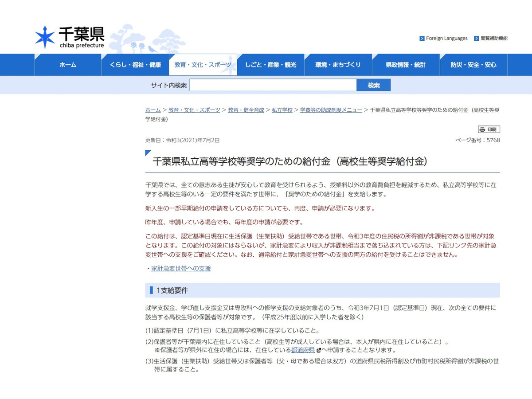This screenshot has width=532, height=399.
Task: Open the 防災・安全・安心 menu
Action: [473, 64]
